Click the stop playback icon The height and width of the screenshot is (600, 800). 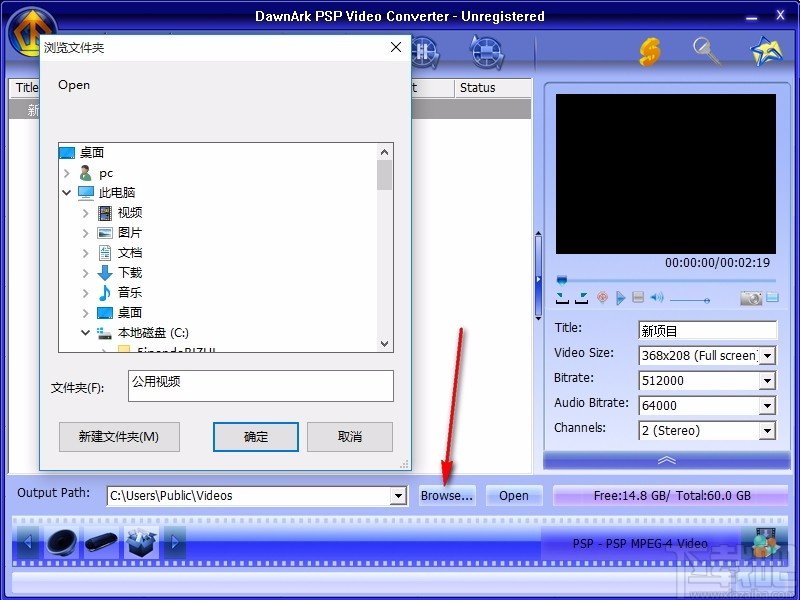pos(637,297)
